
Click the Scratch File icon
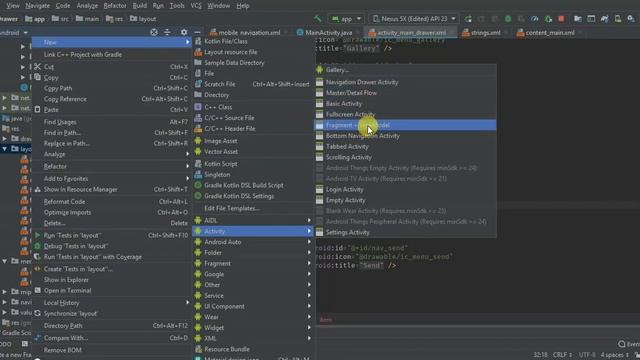(198, 84)
